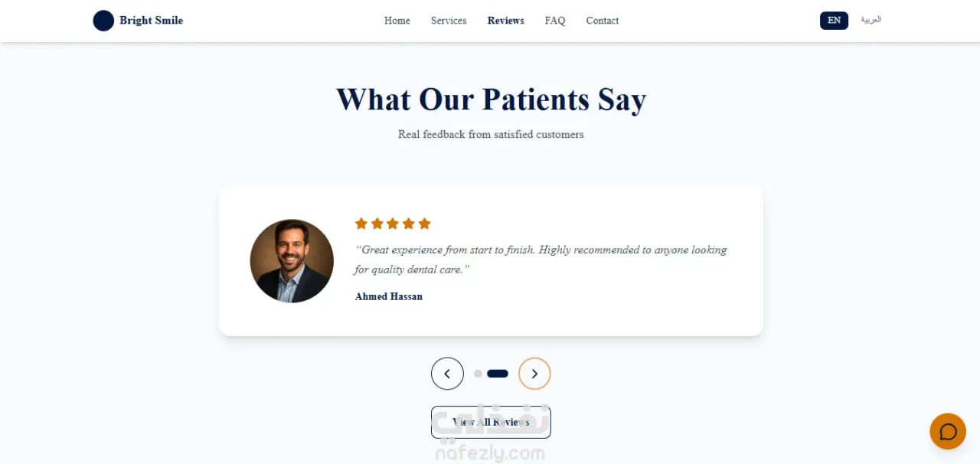Open the chat bubble widget
Screen dimensions: 980x464
[x=948, y=431]
